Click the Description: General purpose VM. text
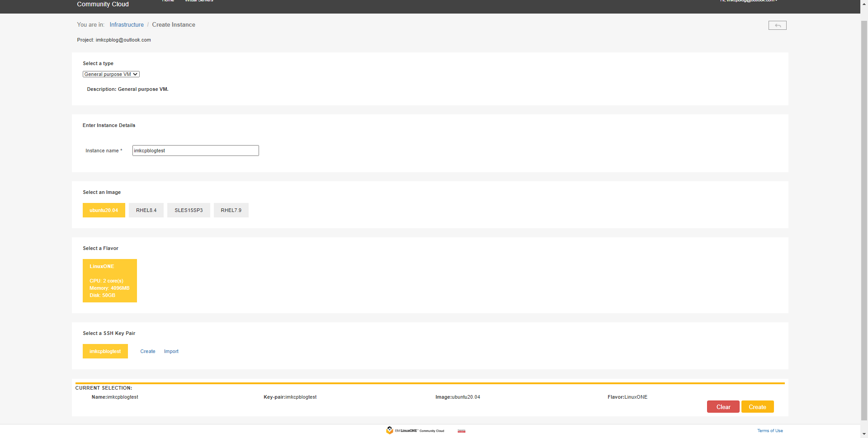The image size is (868, 438). [x=128, y=89]
